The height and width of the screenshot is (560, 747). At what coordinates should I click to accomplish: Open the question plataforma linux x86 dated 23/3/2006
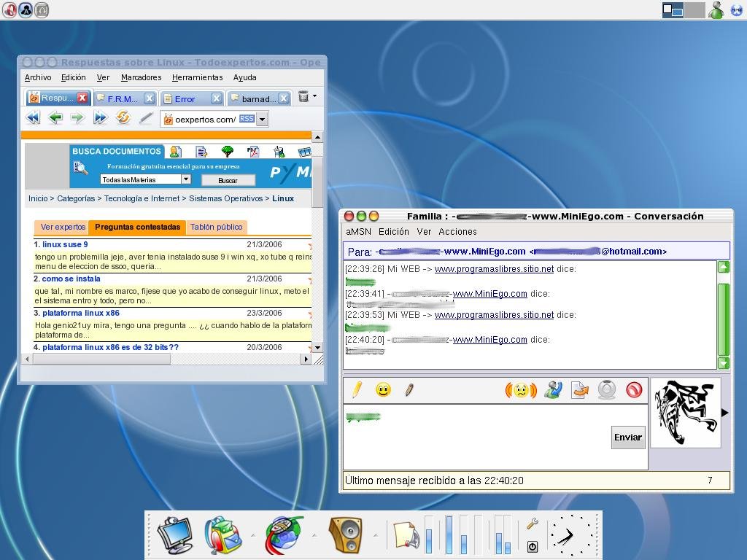click(81, 313)
